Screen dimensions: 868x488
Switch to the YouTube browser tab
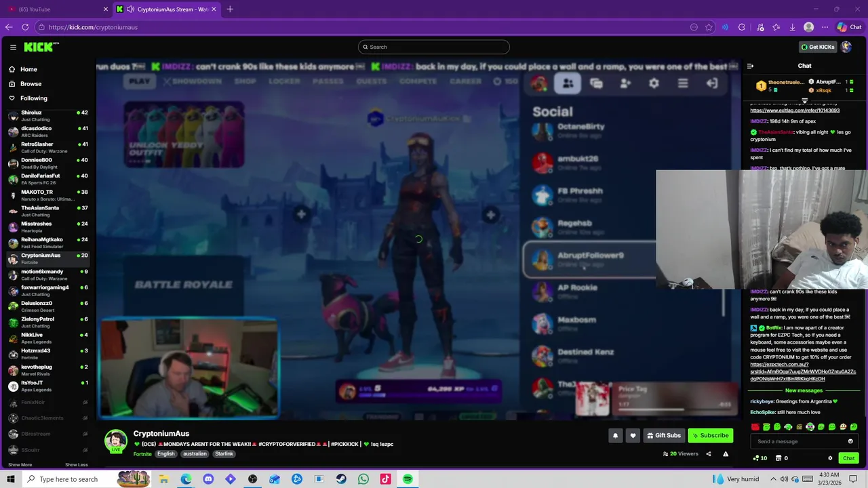tap(58, 9)
